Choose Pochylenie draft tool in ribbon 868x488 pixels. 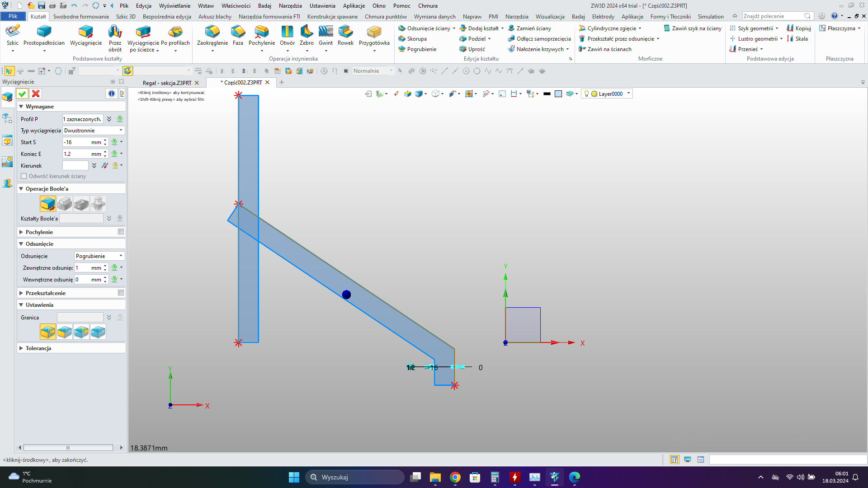262,35
